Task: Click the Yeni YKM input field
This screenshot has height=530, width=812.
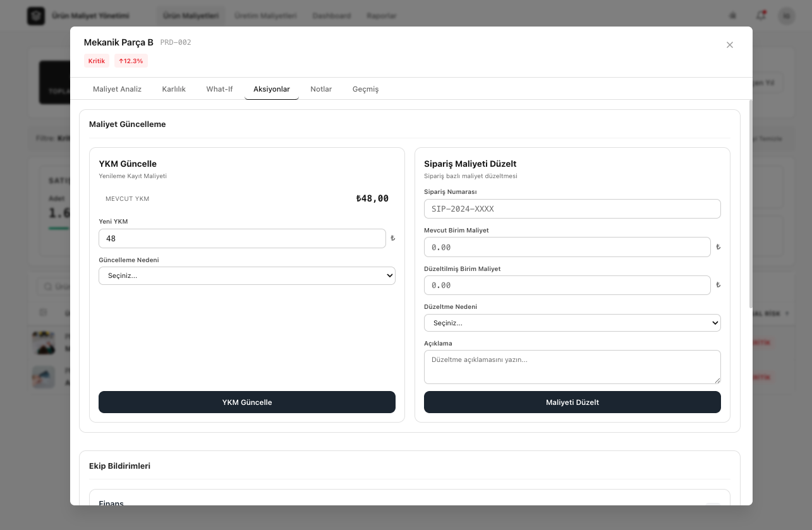Action: pos(242,239)
